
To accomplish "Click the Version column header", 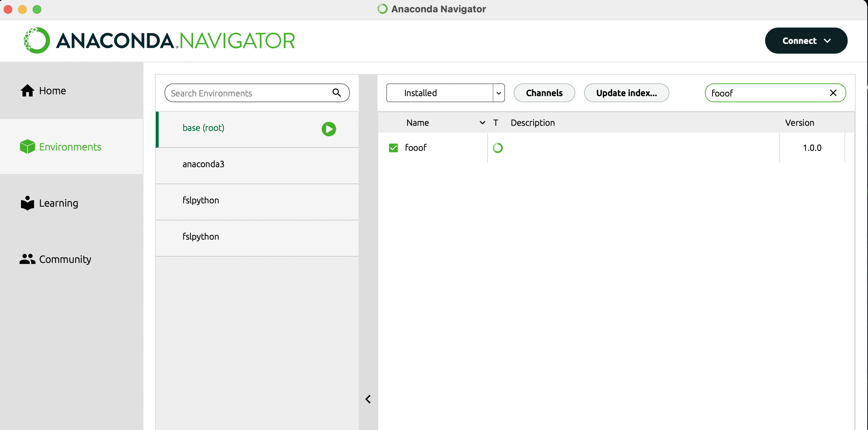I will pos(800,123).
